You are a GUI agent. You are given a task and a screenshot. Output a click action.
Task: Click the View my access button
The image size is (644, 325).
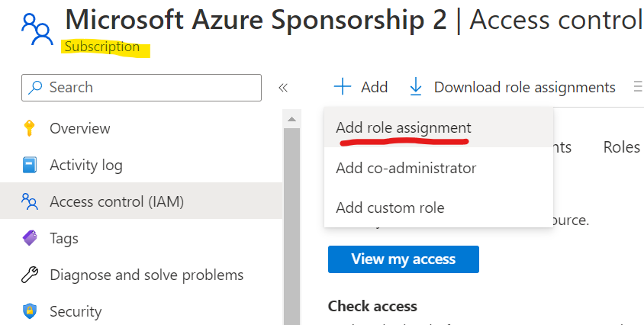[404, 259]
